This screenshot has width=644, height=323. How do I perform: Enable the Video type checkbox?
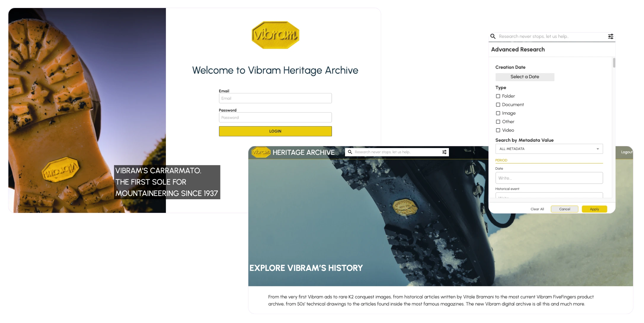tap(498, 130)
